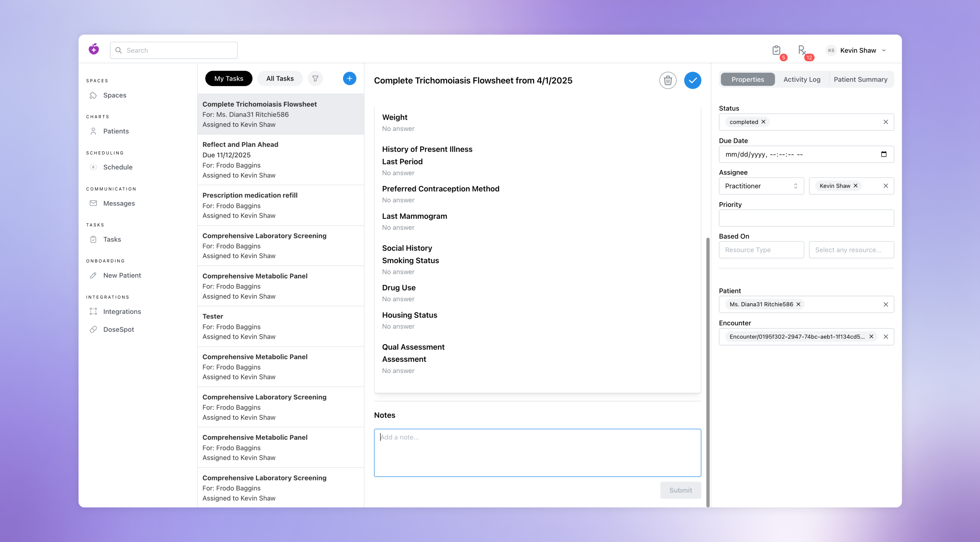980x542 pixels.
Task: Open the Due Date calendar picker
Action: point(884,154)
